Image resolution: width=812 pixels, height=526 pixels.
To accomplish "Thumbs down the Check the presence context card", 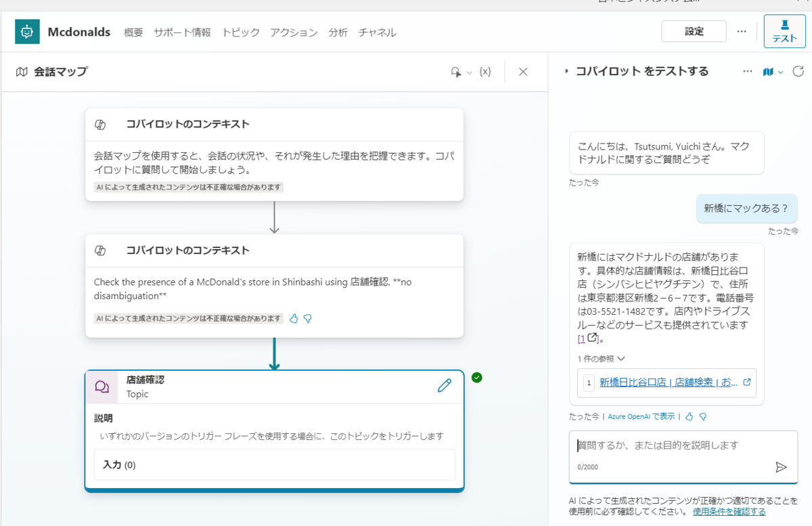I will [307, 318].
